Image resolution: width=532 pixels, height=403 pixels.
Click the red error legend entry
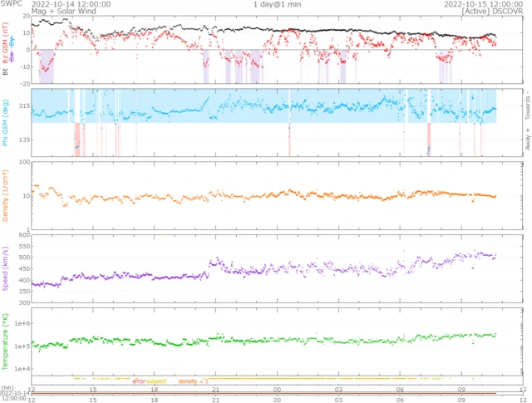click(x=139, y=381)
